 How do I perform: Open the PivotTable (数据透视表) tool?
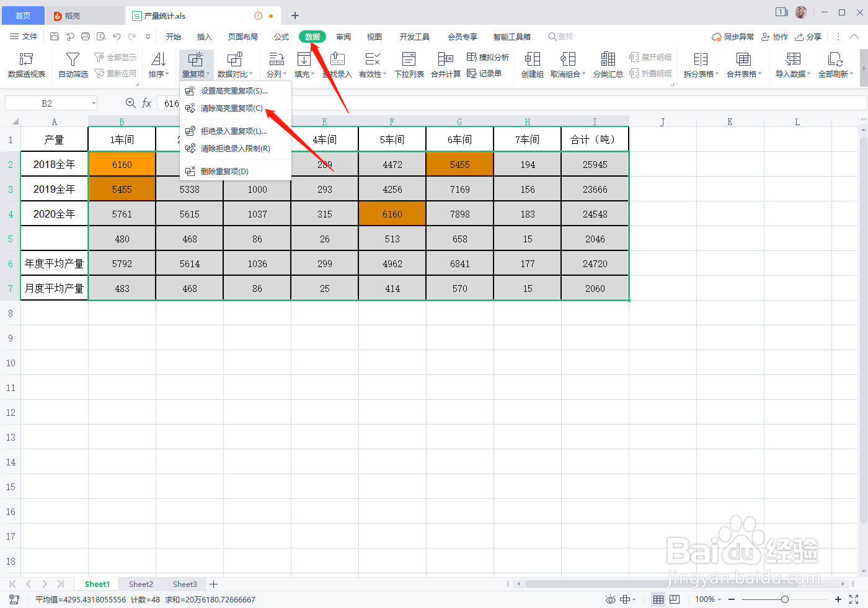26,64
